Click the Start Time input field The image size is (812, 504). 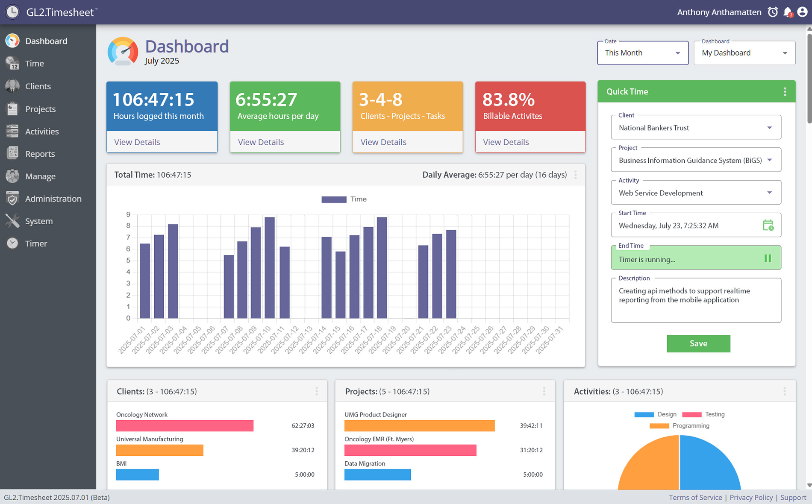pos(696,225)
